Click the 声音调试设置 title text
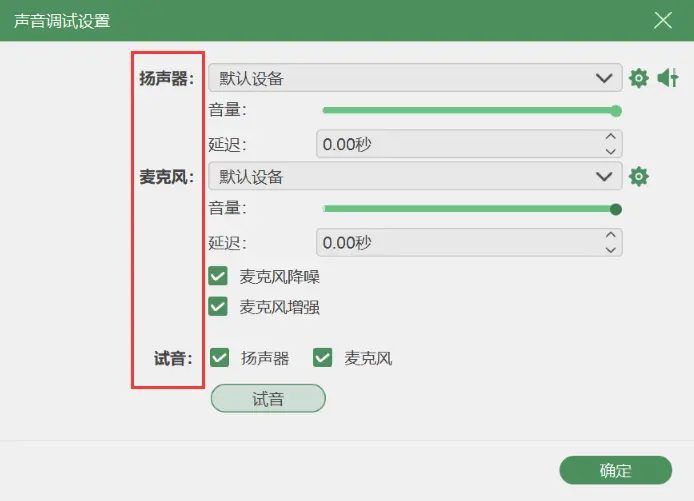The width and height of the screenshot is (694, 501). 62,21
